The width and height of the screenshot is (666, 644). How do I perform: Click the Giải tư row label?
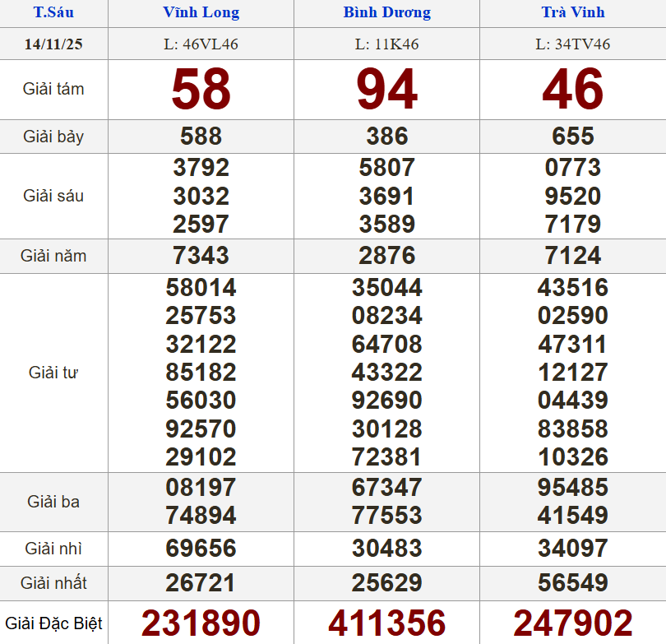(53, 373)
